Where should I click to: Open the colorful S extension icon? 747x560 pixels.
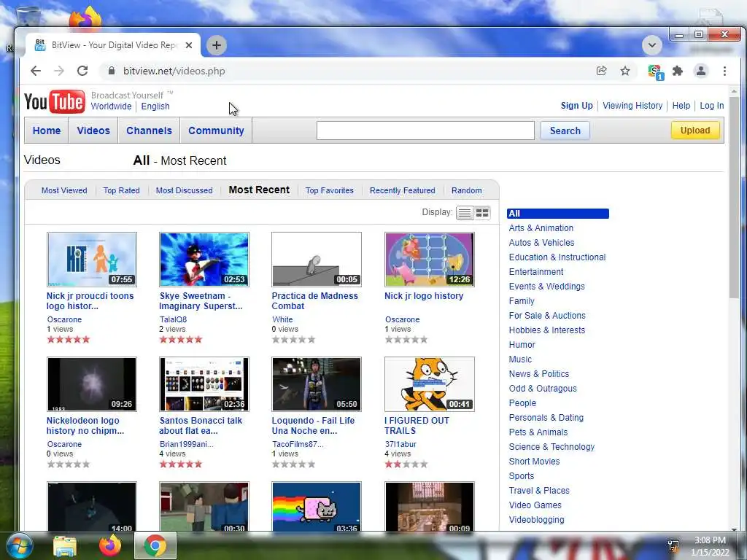pyautogui.click(x=656, y=72)
